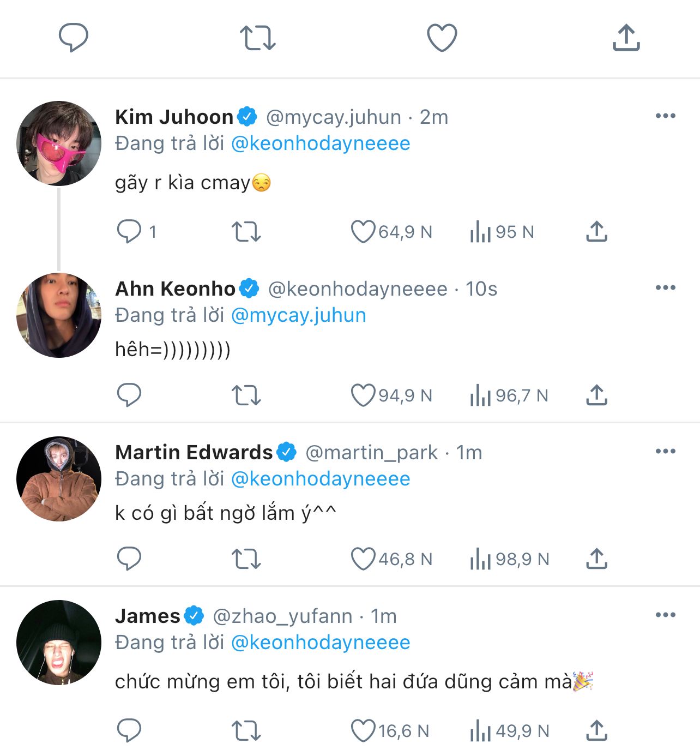The image size is (700, 756).
Task: Open more options for Ahn Keonho's tweet
Action: (x=665, y=288)
